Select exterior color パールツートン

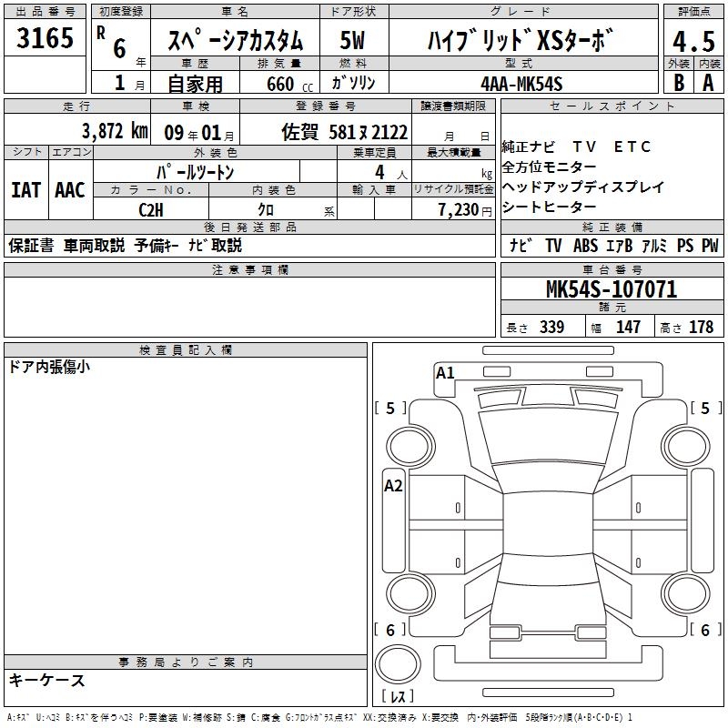coord(195,172)
